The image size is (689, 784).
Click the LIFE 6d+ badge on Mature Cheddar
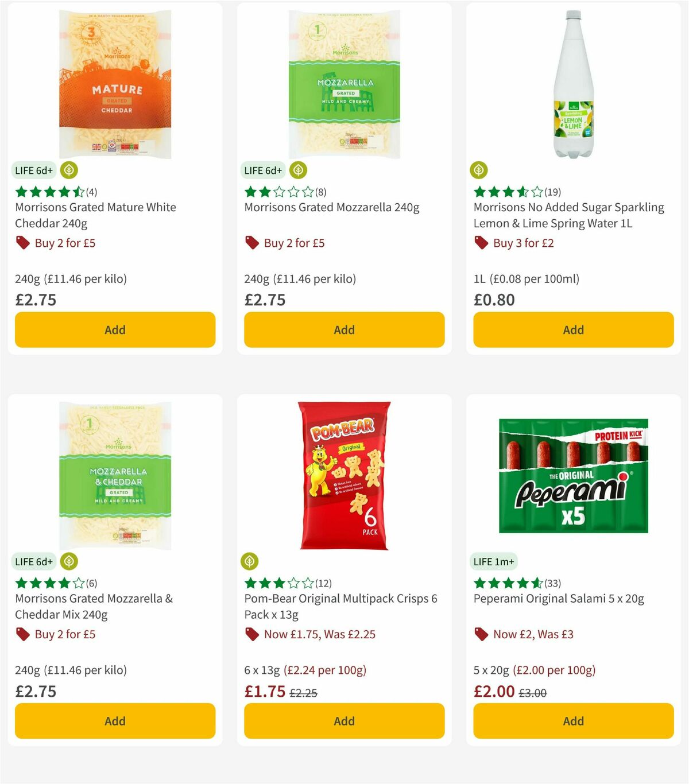(34, 170)
